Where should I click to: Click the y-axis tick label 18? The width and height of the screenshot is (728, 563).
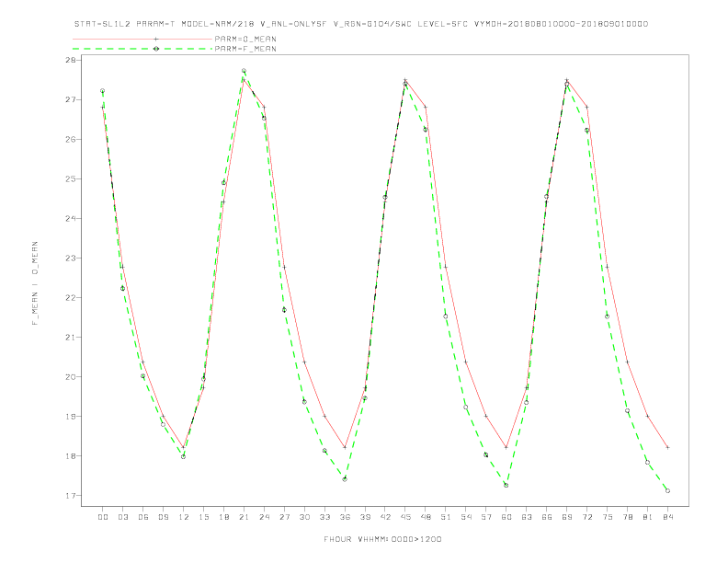point(72,456)
